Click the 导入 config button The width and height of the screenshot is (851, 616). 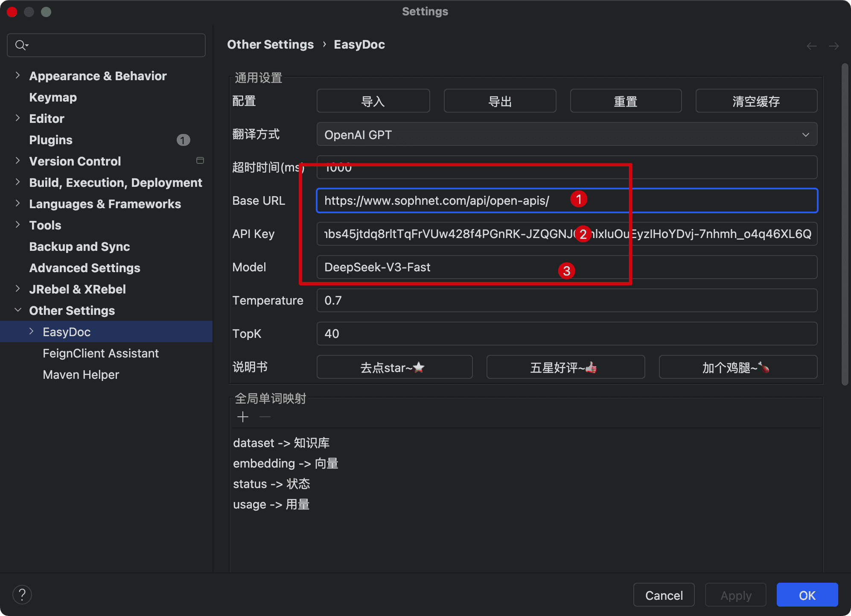click(373, 101)
